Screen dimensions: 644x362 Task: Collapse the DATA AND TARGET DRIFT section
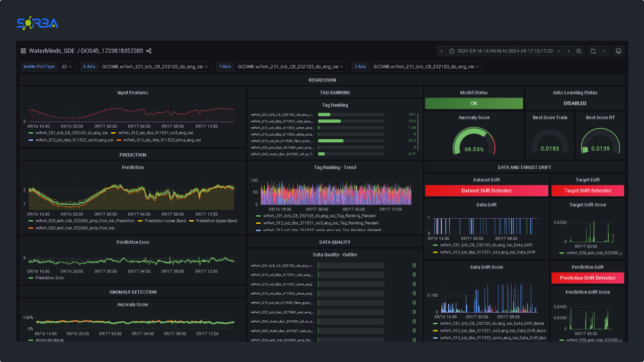[524, 167]
